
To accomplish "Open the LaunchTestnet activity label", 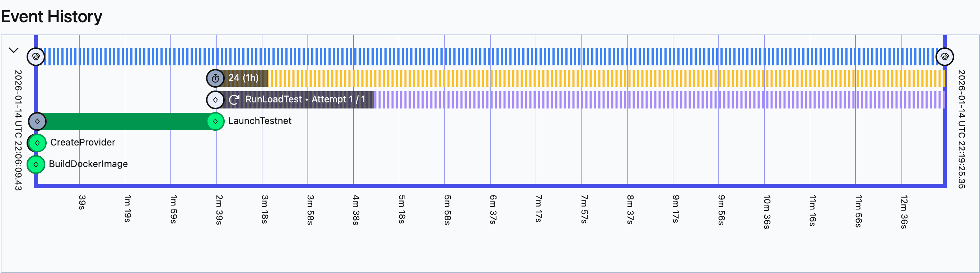I will (260, 121).
